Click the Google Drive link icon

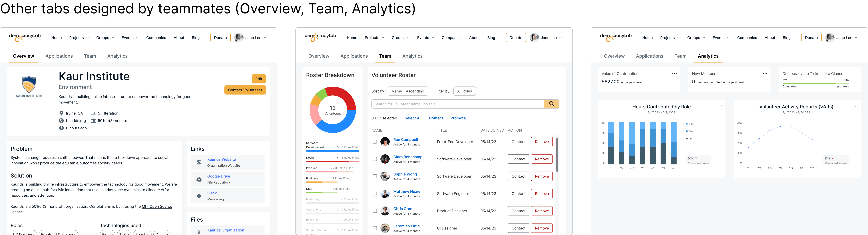199,179
